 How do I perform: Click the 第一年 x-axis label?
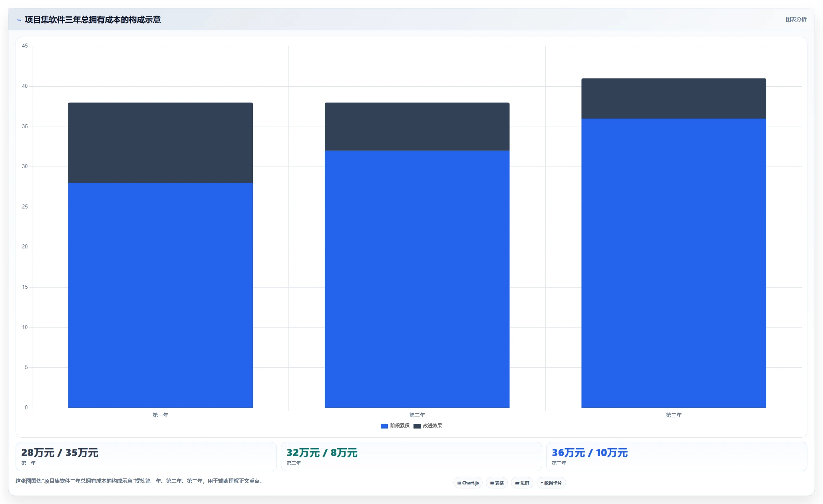pyautogui.click(x=160, y=415)
